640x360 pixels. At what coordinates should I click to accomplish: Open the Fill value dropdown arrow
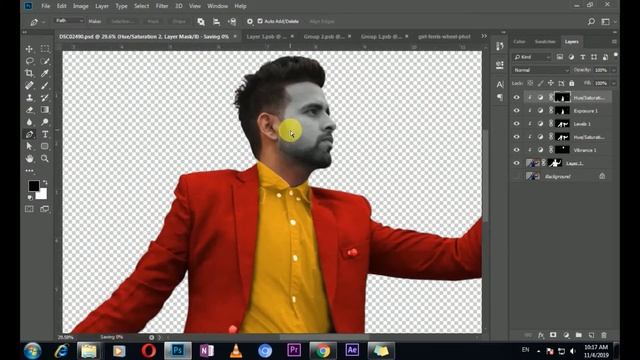[x=613, y=83]
